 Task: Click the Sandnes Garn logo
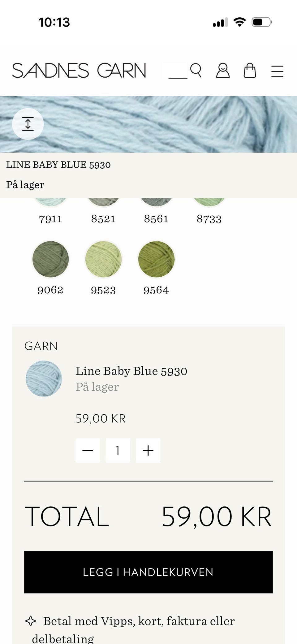79,71
